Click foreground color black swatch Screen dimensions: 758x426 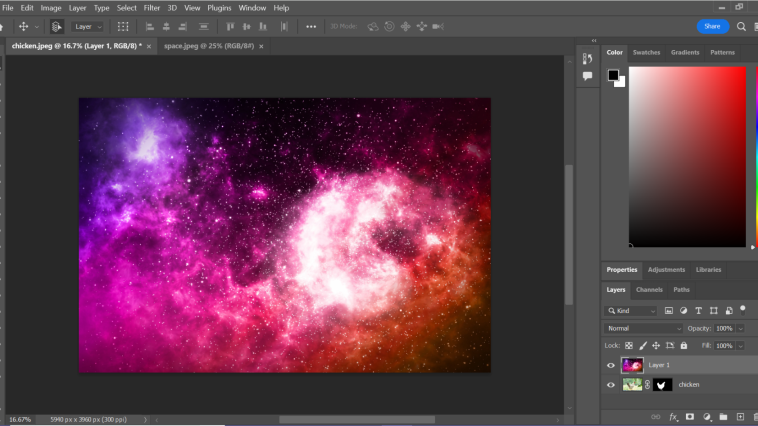tap(613, 75)
